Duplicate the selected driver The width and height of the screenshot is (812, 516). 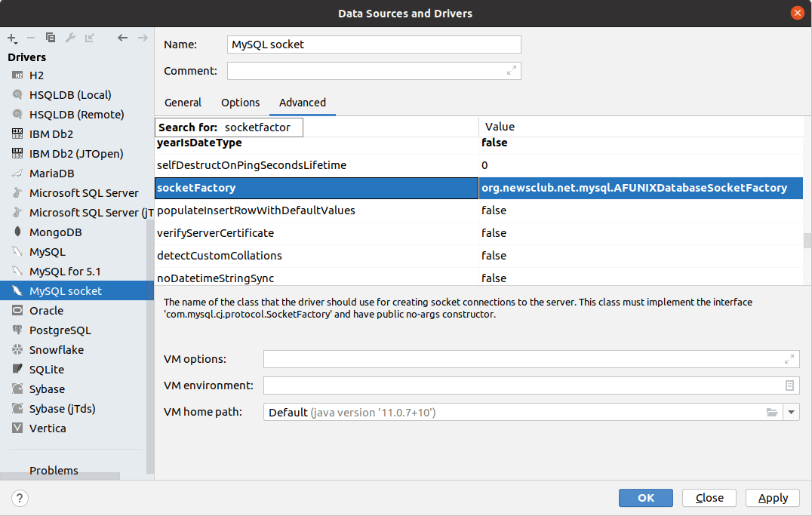click(x=50, y=37)
